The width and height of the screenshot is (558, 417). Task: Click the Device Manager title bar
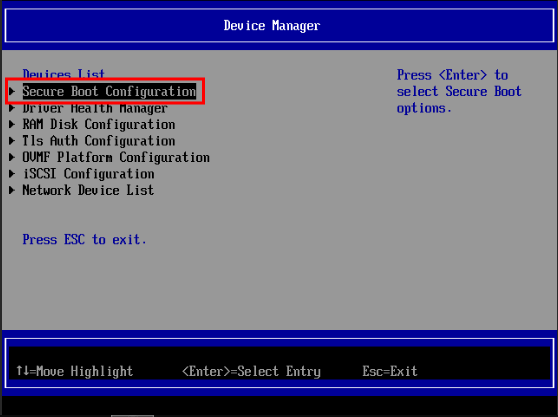point(279,26)
